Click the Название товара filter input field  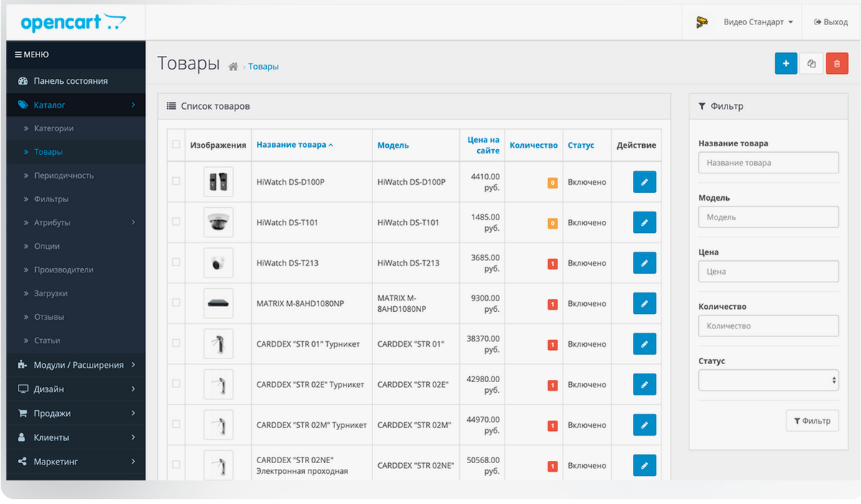point(768,162)
